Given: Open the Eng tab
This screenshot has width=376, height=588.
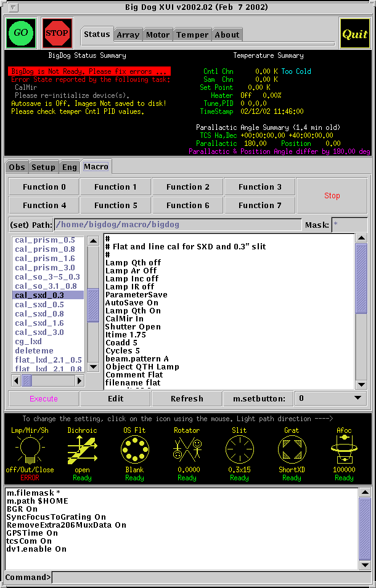Looking at the screenshot, I should click(x=70, y=167).
